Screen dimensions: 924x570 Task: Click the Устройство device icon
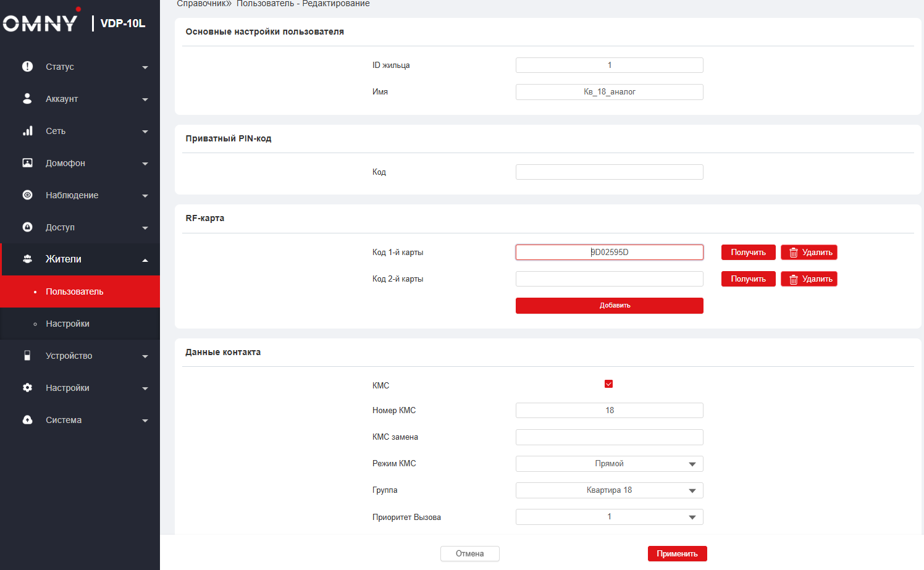tap(27, 356)
